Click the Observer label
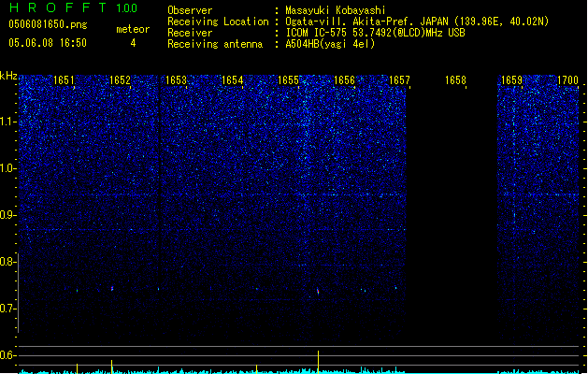The width and height of the screenshot is (588, 374). 190,10
